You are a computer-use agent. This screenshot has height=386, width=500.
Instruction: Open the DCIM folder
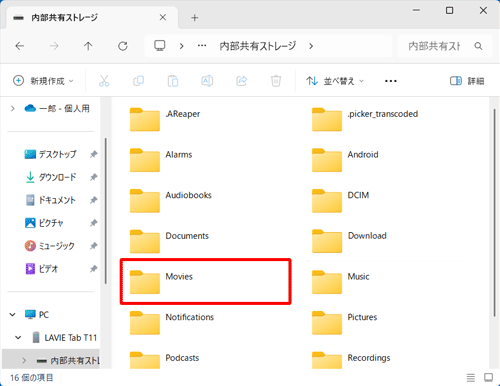pos(341,201)
